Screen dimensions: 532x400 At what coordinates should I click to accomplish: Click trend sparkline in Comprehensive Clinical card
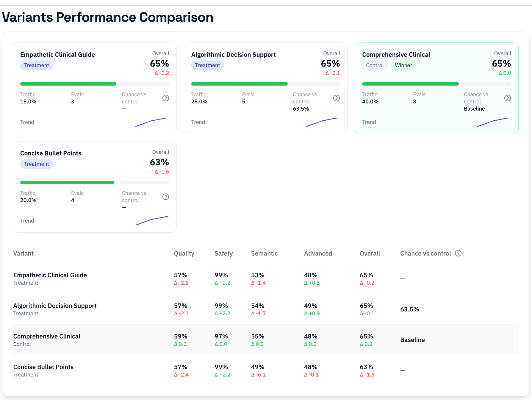(x=493, y=122)
